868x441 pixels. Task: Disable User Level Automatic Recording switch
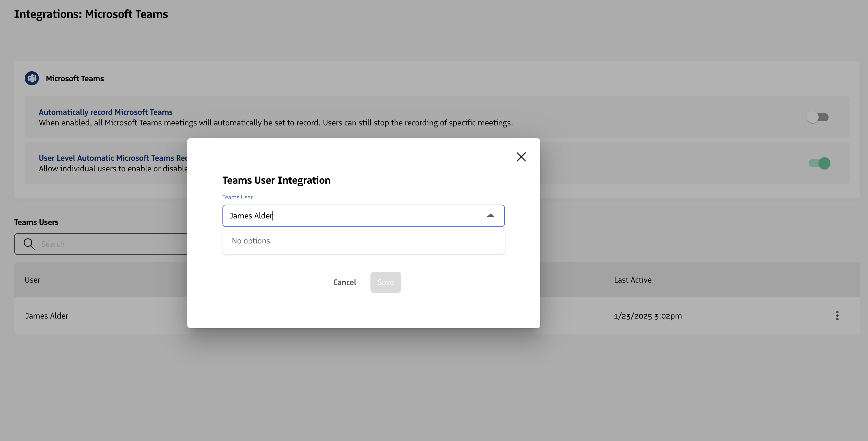pyautogui.click(x=819, y=163)
